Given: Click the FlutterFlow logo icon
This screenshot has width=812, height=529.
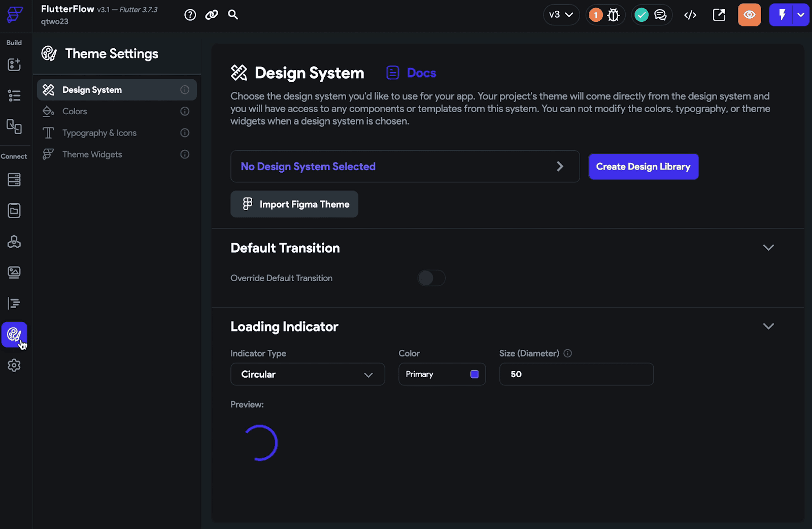Looking at the screenshot, I should tap(15, 15).
